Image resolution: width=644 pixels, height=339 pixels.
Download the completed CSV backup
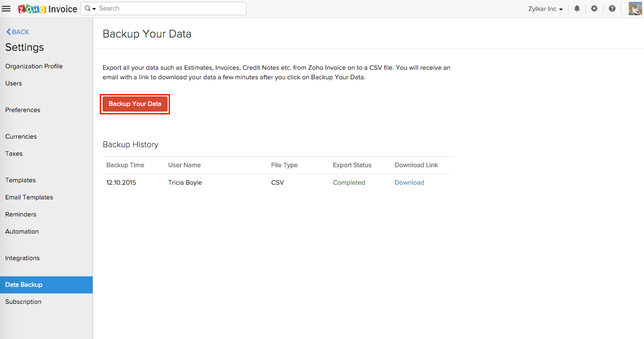click(x=409, y=182)
